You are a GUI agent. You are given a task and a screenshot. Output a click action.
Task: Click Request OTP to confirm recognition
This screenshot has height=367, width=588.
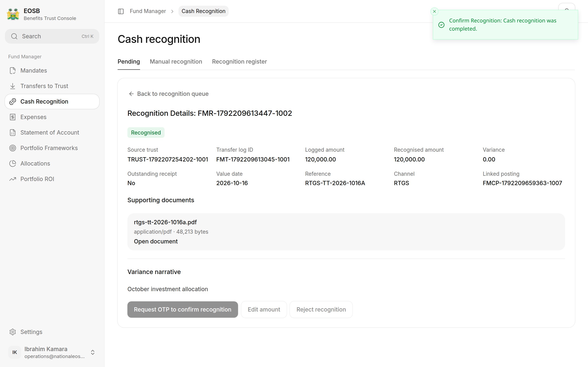(x=183, y=310)
